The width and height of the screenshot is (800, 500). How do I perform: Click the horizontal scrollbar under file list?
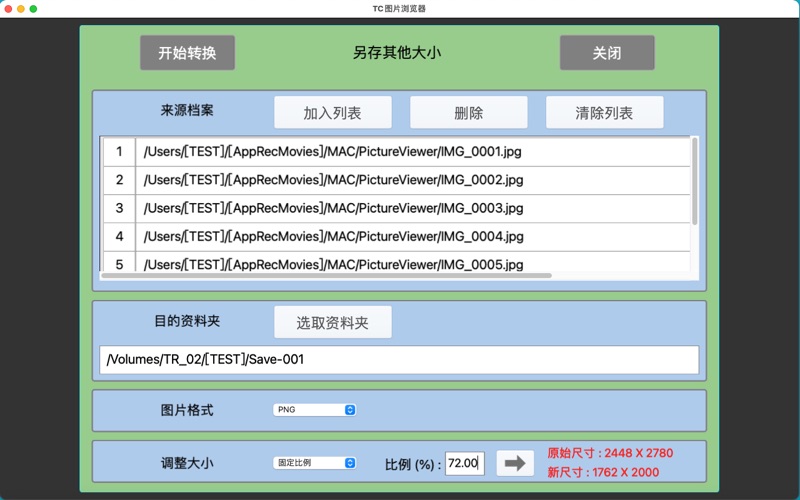327,275
